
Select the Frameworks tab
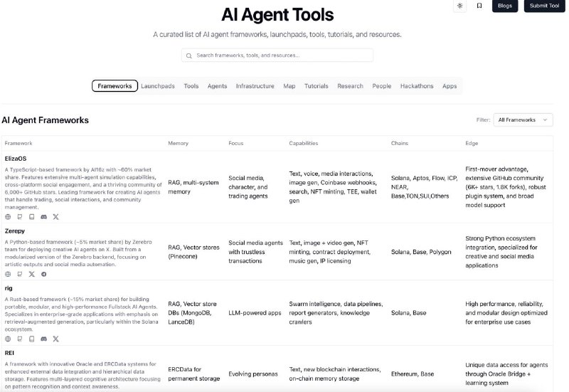click(x=115, y=86)
